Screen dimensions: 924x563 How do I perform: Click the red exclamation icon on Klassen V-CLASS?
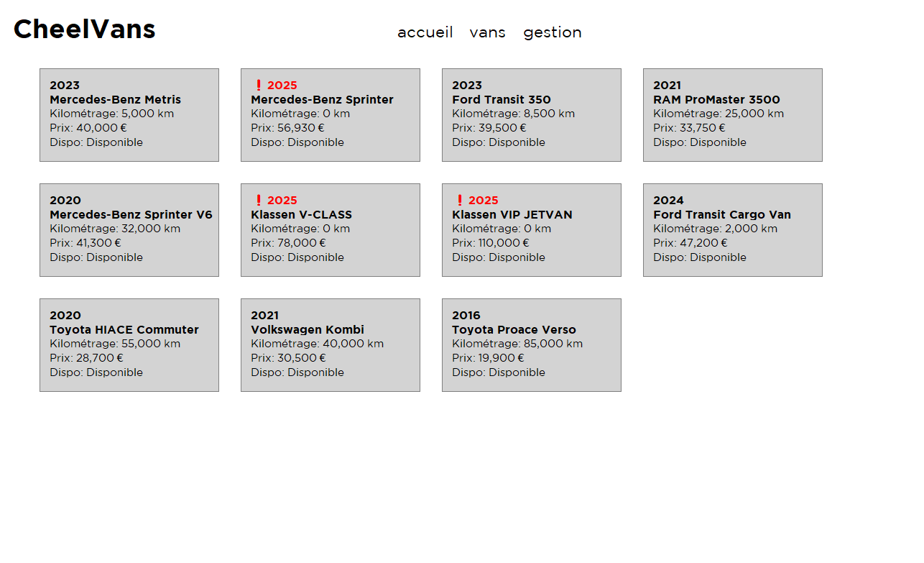(x=259, y=201)
